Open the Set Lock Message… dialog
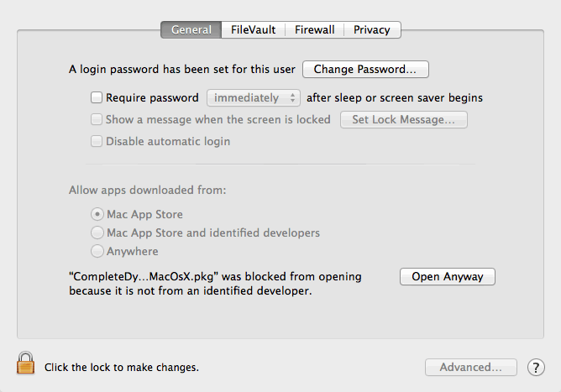 point(404,119)
